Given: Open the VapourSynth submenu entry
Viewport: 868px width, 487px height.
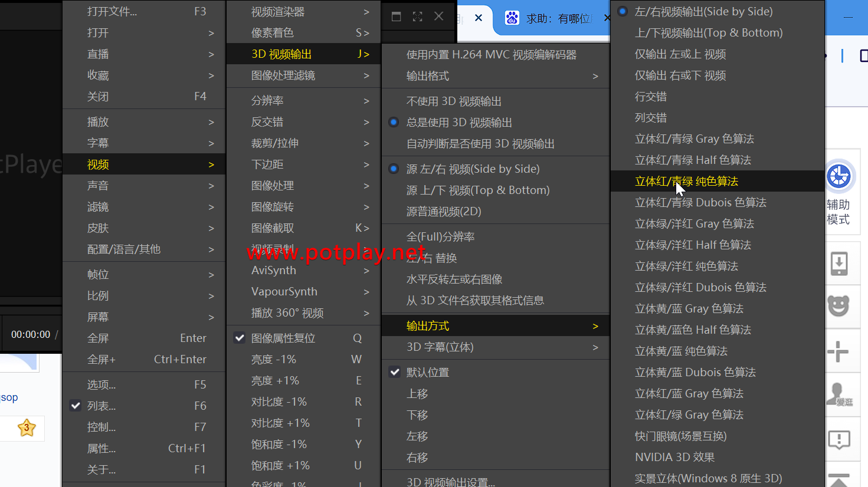Looking at the screenshot, I should 303,292.
